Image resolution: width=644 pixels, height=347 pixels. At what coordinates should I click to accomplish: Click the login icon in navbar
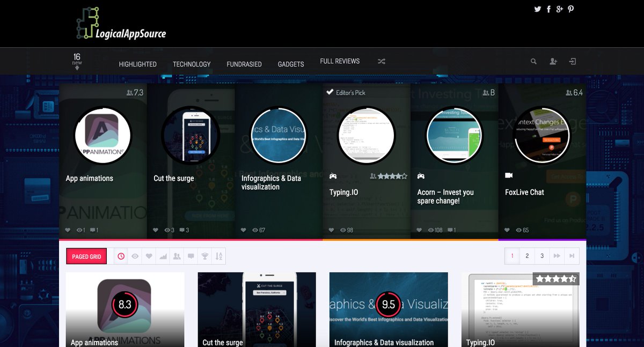pyautogui.click(x=573, y=62)
